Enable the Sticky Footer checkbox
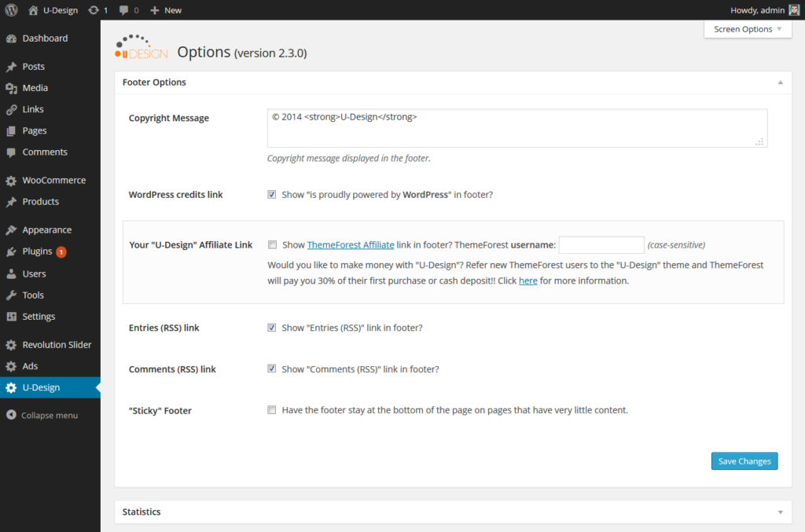 point(271,409)
